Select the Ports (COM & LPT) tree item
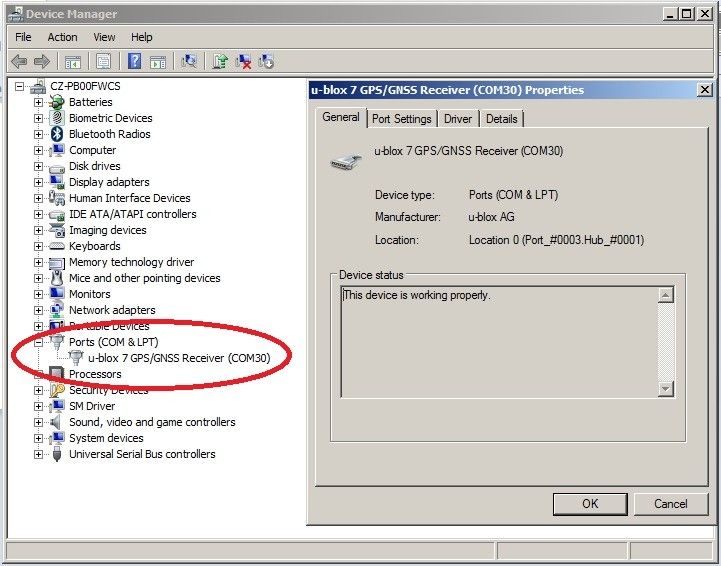The image size is (721, 566). tap(114, 342)
